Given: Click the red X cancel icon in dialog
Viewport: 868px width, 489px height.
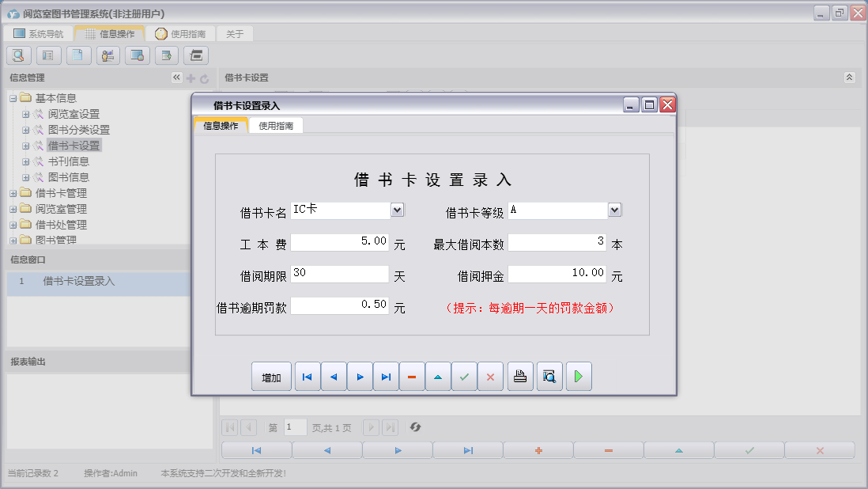Looking at the screenshot, I should coord(490,376).
